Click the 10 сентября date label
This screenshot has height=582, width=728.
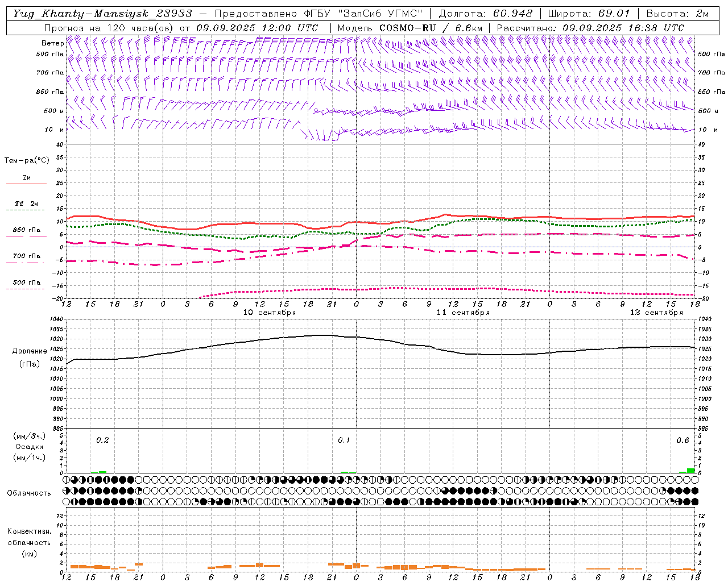point(270,313)
